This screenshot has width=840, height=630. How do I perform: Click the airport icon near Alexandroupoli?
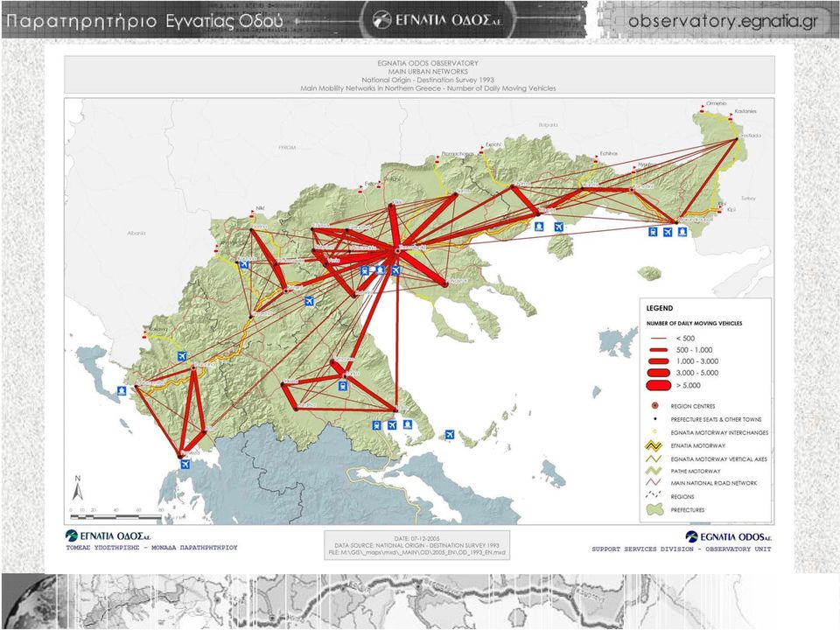point(668,232)
